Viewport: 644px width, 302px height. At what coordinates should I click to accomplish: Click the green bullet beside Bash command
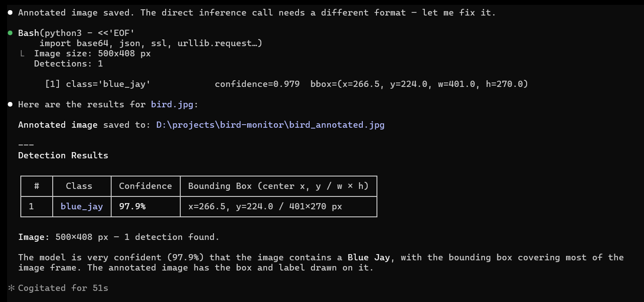click(x=10, y=33)
